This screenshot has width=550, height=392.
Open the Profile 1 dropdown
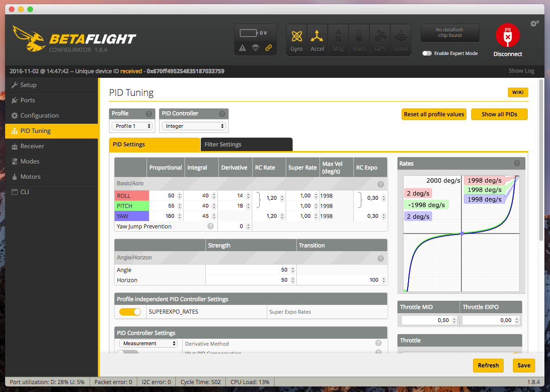[132, 126]
